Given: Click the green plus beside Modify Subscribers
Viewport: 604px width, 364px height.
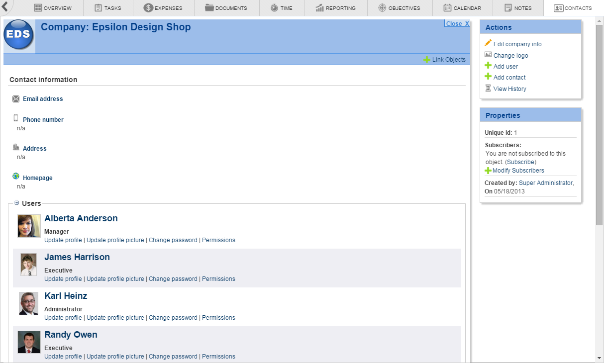Looking at the screenshot, I should pyautogui.click(x=488, y=171).
